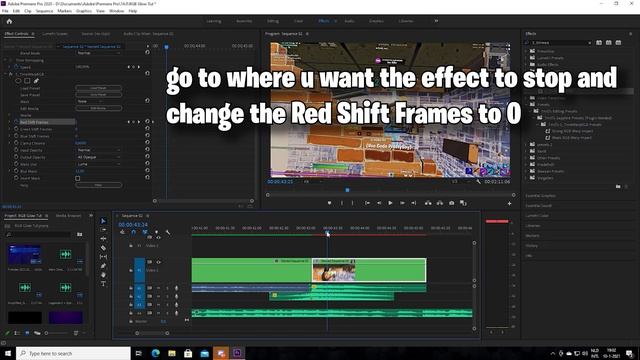Click the Extract button in Program monitor
The width and height of the screenshot is (640, 360).
pos(440,203)
